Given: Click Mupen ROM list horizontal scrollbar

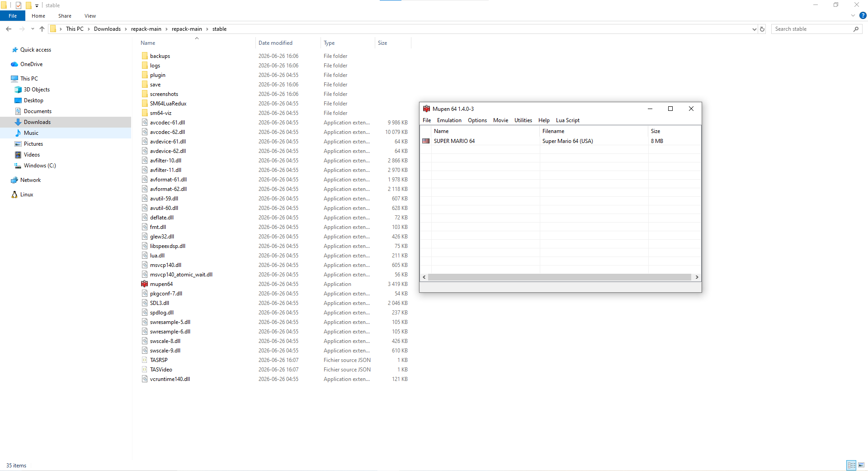Looking at the screenshot, I should 560,277.
